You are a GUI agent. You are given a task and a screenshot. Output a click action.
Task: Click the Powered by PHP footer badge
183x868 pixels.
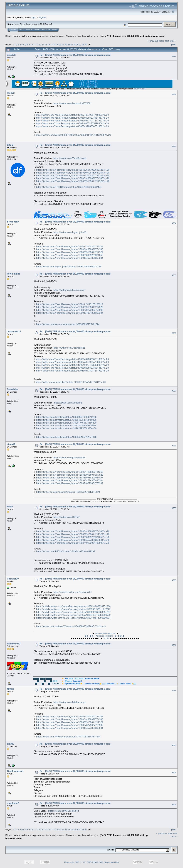click(x=45, y=862)
